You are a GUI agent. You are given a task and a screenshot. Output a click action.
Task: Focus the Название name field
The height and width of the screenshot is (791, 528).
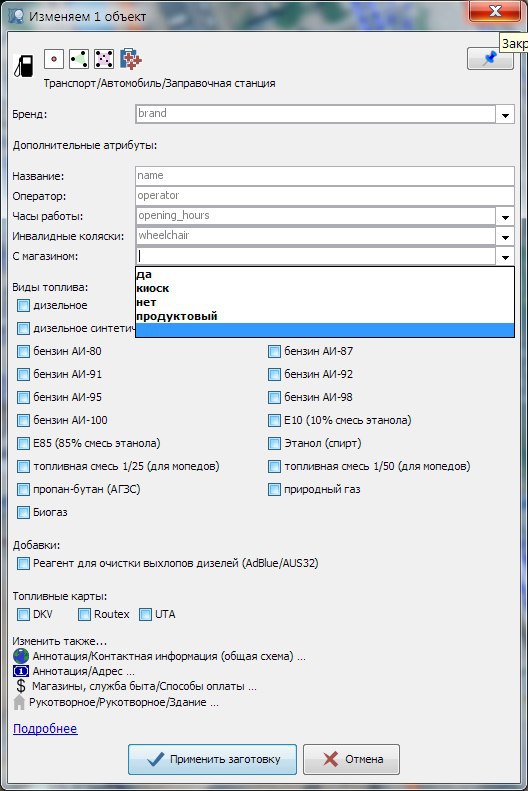[x=325, y=176]
